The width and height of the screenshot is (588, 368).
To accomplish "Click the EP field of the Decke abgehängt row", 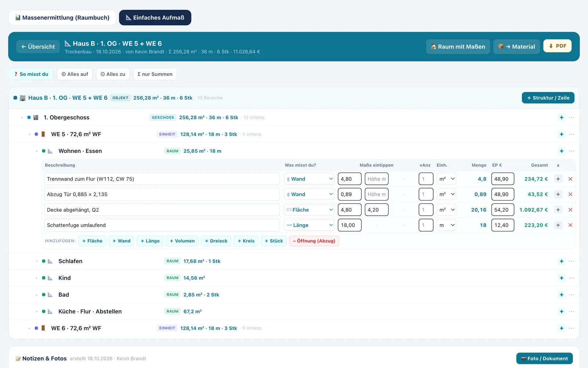I will coord(503,210).
